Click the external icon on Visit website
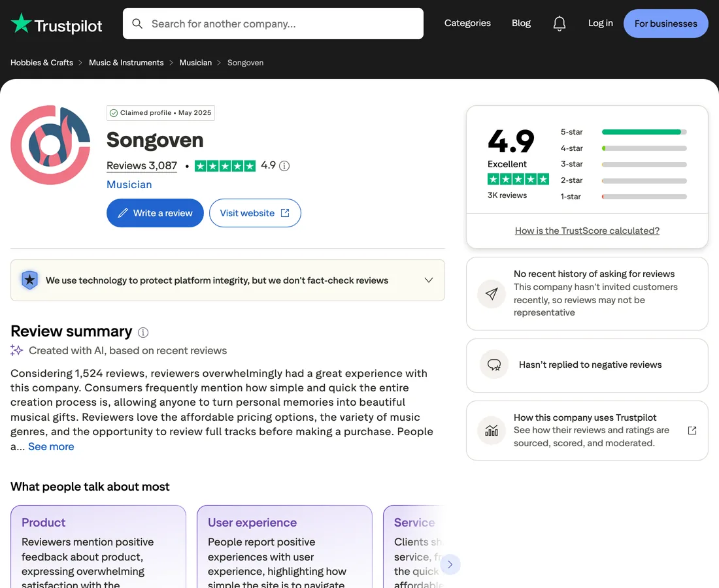 pyautogui.click(x=285, y=213)
